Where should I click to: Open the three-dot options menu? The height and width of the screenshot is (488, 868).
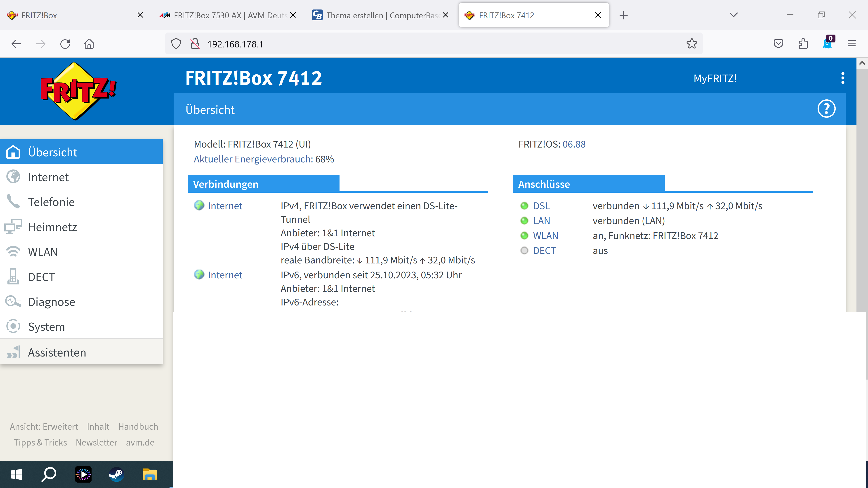tap(842, 78)
